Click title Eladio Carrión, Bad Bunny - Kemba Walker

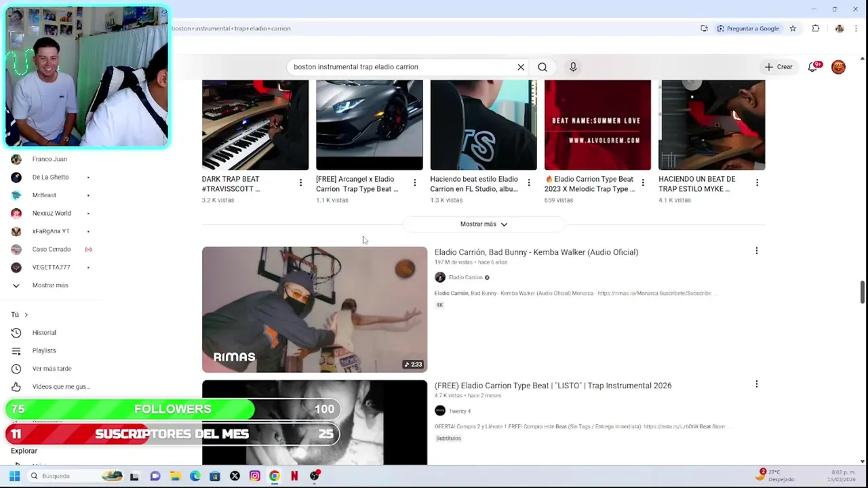click(x=536, y=252)
